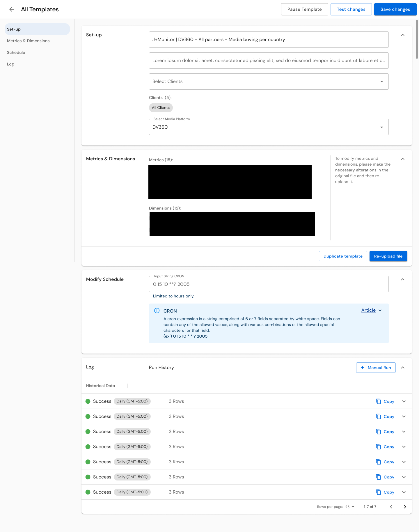The height and width of the screenshot is (532, 419).
Task: Click green Success status dot in first row
Action: click(x=88, y=401)
